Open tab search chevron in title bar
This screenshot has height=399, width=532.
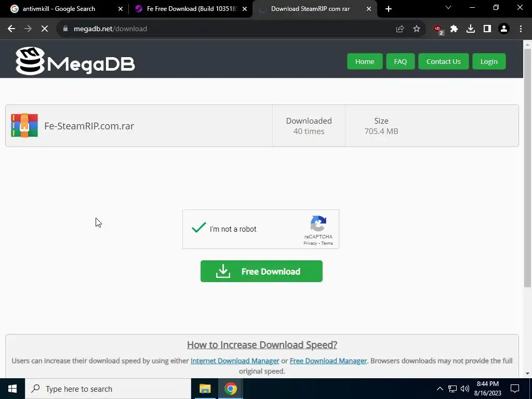[448, 7]
